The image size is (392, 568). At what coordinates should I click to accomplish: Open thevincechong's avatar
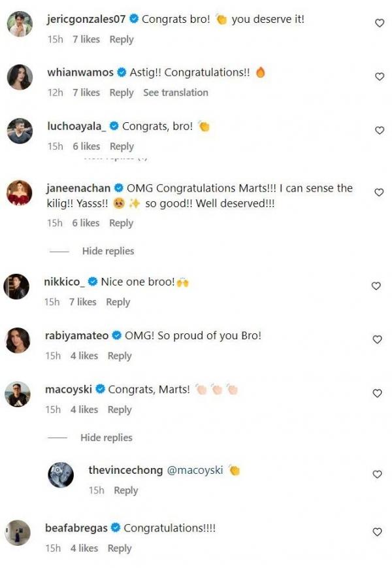(x=61, y=475)
